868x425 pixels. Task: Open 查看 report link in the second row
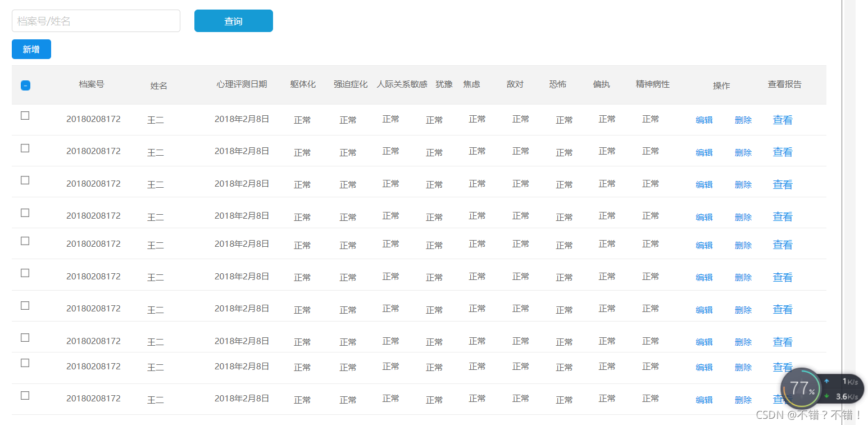pyautogui.click(x=783, y=152)
